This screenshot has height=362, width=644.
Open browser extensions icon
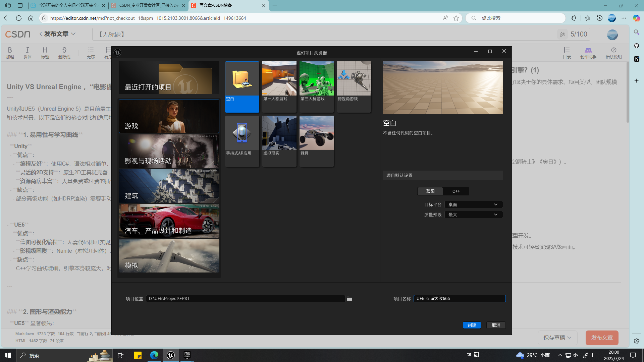tap(574, 18)
